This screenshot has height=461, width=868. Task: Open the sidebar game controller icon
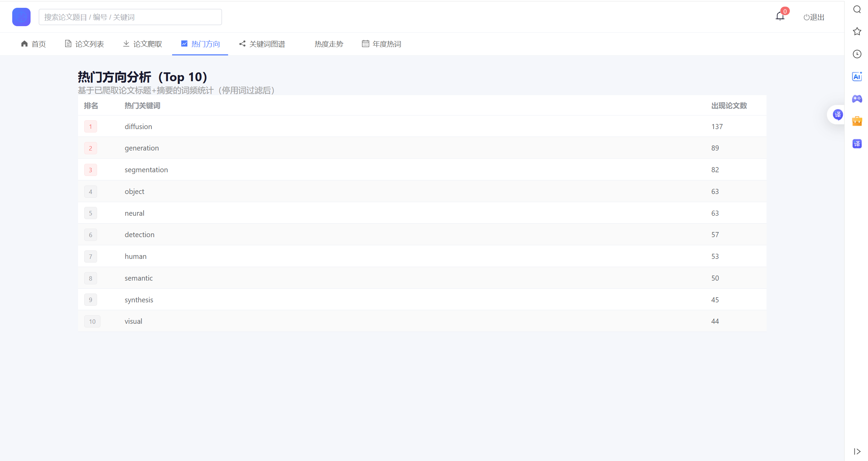pos(857,99)
